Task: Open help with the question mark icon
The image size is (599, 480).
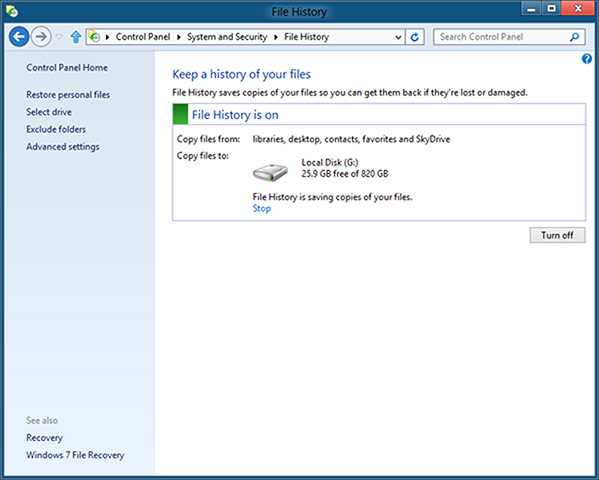Action: [x=587, y=59]
